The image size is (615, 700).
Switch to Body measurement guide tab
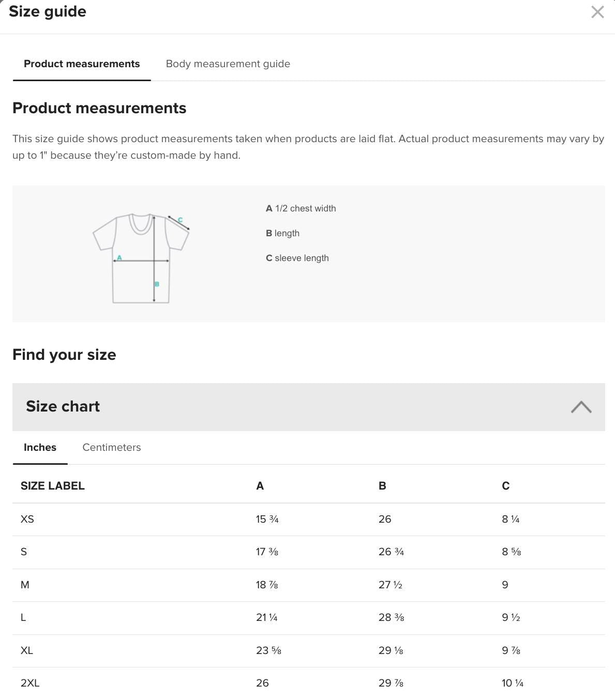click(x=228, y=64)
